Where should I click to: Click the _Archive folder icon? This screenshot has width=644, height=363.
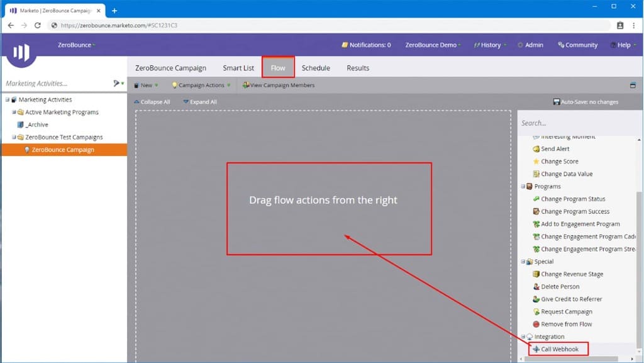click(21, 125)
